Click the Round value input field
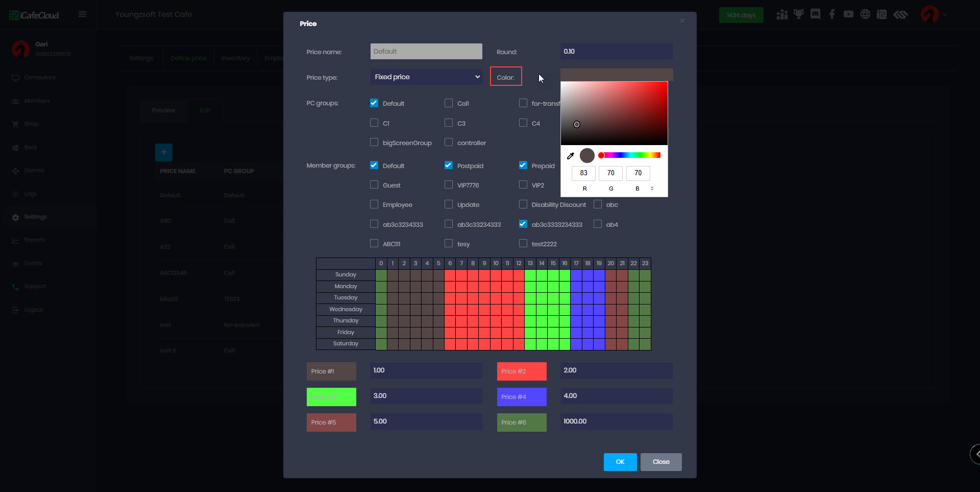Viewport: 980px width, 492px height. (617, 51)
